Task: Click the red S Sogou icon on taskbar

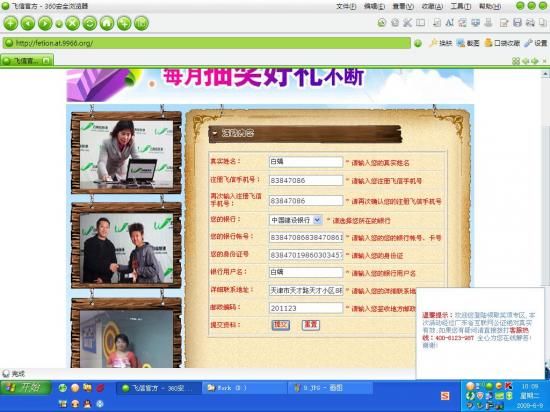Action: [445, 396]
